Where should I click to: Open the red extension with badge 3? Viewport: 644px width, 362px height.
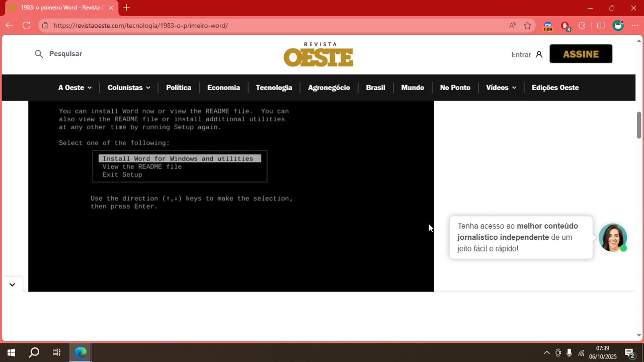tap(566, 26)
